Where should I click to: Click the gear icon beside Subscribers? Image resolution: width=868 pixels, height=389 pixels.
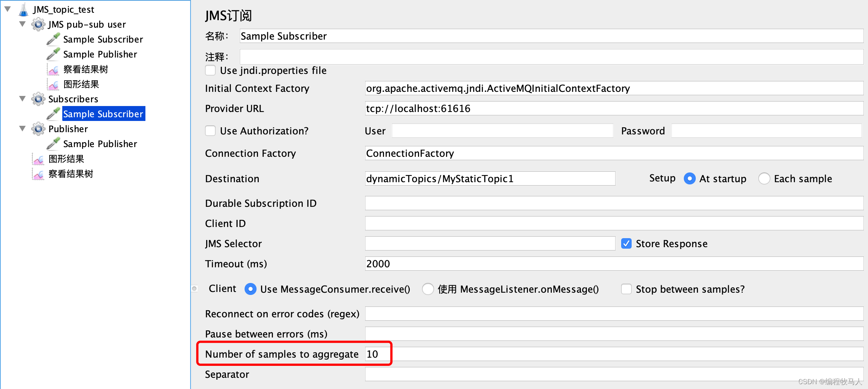[x=38, y=99]
